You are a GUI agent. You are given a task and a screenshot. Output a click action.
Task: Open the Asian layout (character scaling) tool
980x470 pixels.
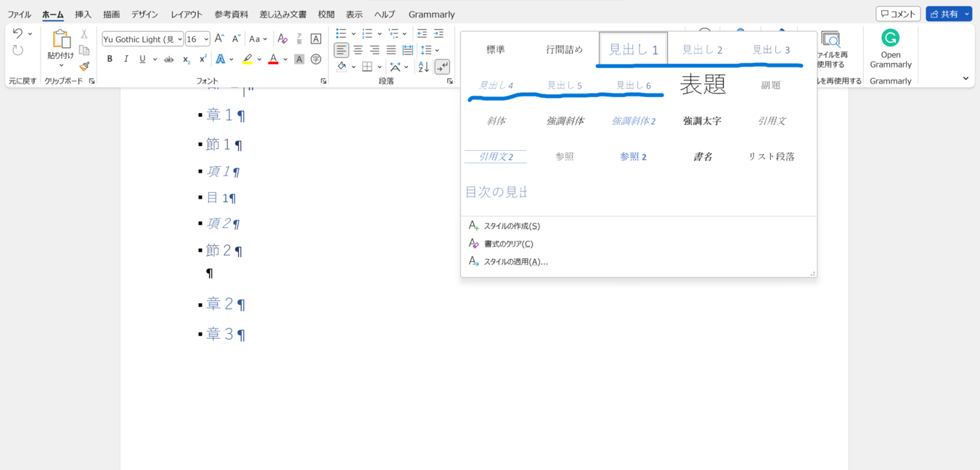tap(395, 67)
